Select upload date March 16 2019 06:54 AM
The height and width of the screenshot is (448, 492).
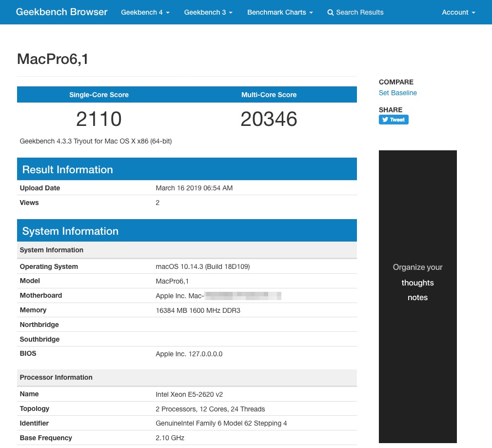click(194, 188)
